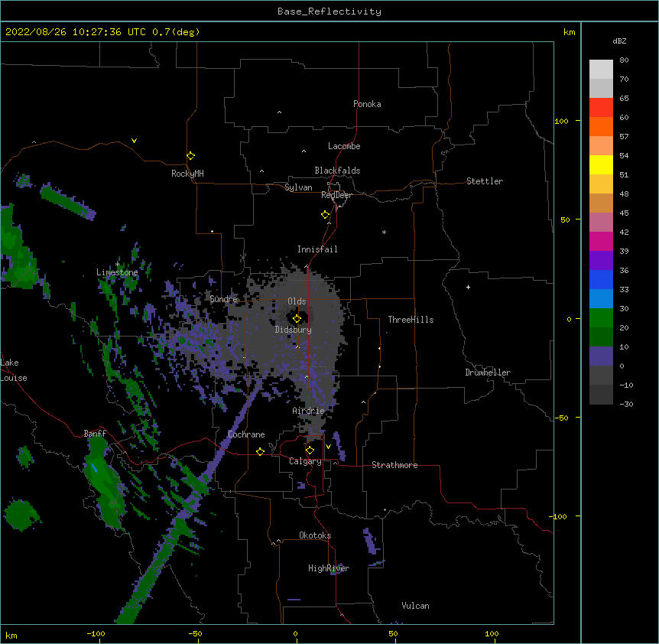Image resolution: width=659 pixels, height=644 pixels.
Task: Click the yellow V marker northeast of Calgary
Action: [328, 446]
